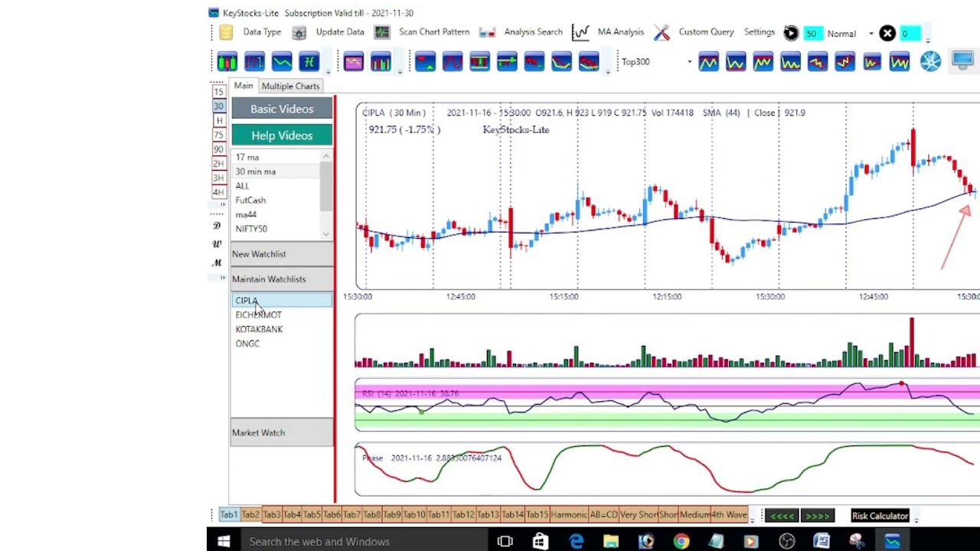The height and width of the screenshot is (551, 980).
Task: Open the AB=CD tab
Action: [x=603, y=515]
